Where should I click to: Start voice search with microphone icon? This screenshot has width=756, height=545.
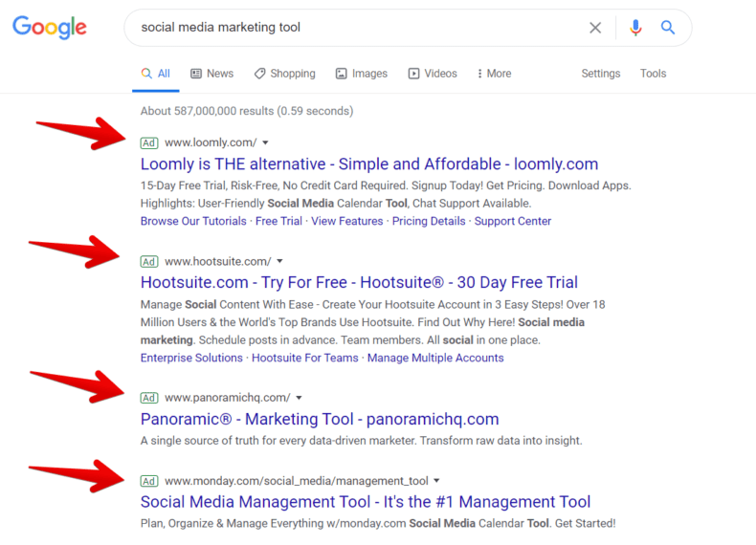(x=635, y=28)
